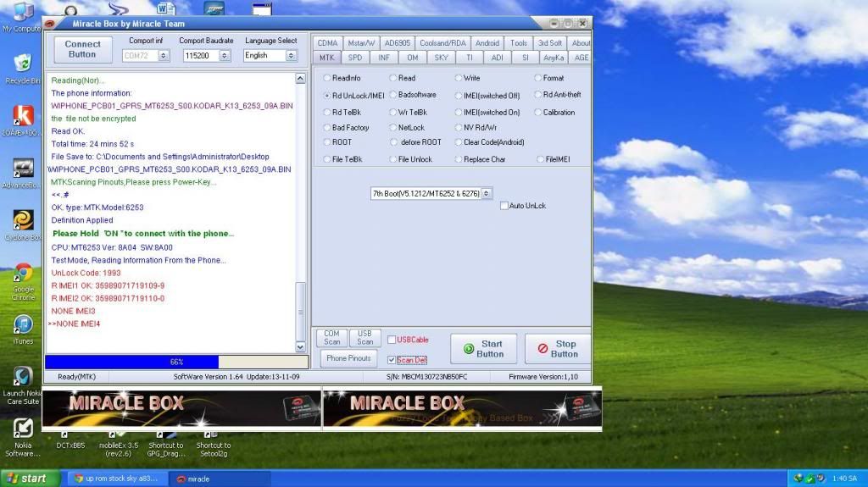The height and width of the screenshot is (487, 868).
Task: Open the red K application icon
Action: [x=23, y=120]
